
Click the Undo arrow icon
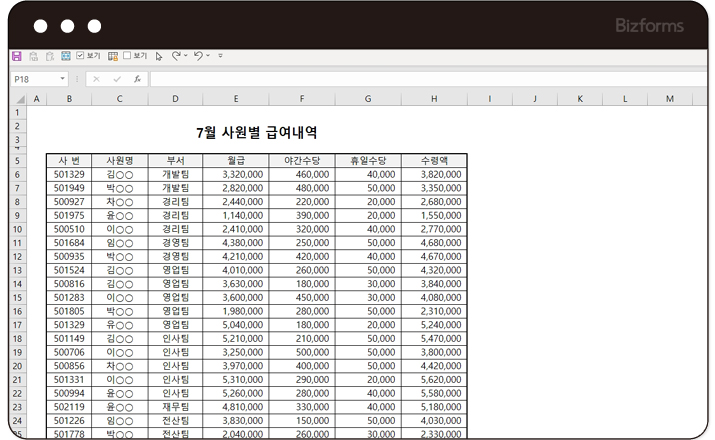click(198, 56)
